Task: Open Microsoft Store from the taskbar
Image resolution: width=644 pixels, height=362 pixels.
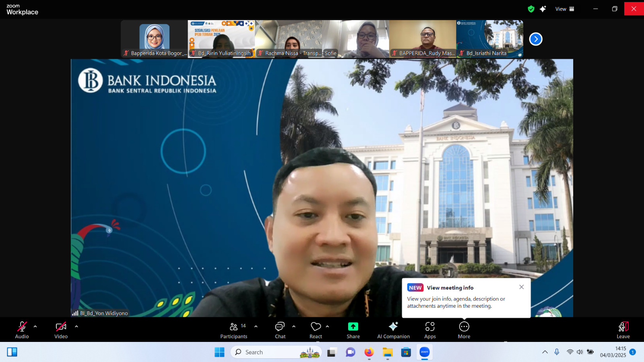Action: 406,352
